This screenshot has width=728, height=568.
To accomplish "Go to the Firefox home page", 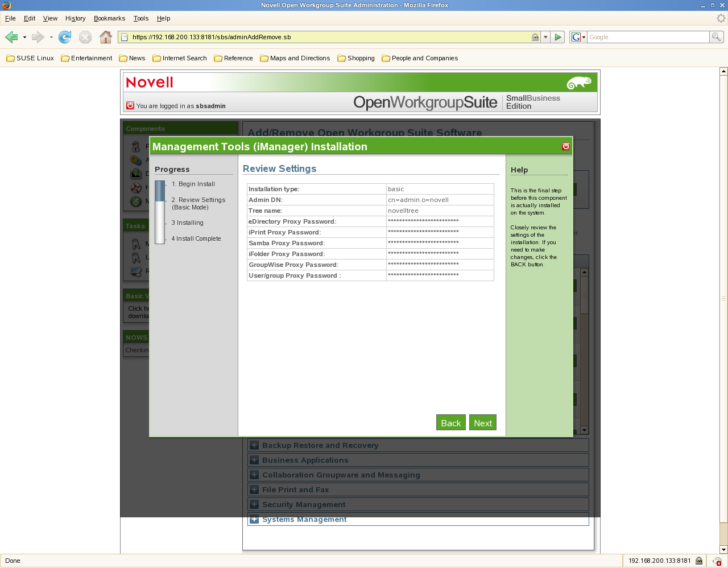I will [106, 37].
